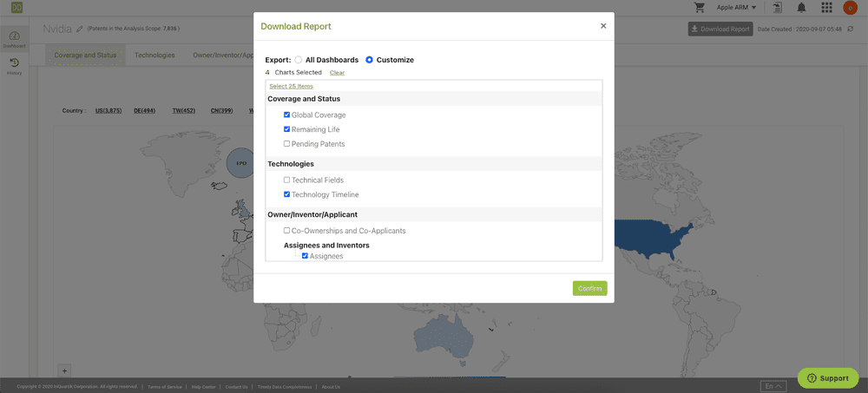Image resolution: width=868 pixels, height=393 pixels.
Task: Open the History sidebar icon
Action: click(15, 67)
